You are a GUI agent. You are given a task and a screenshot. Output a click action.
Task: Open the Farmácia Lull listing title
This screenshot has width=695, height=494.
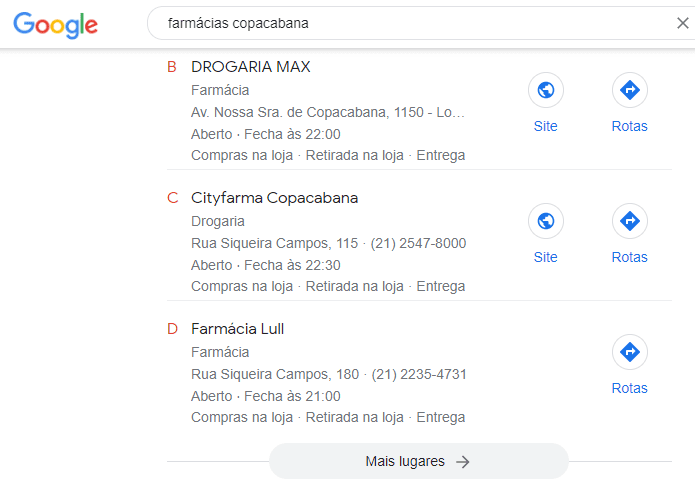237,329
